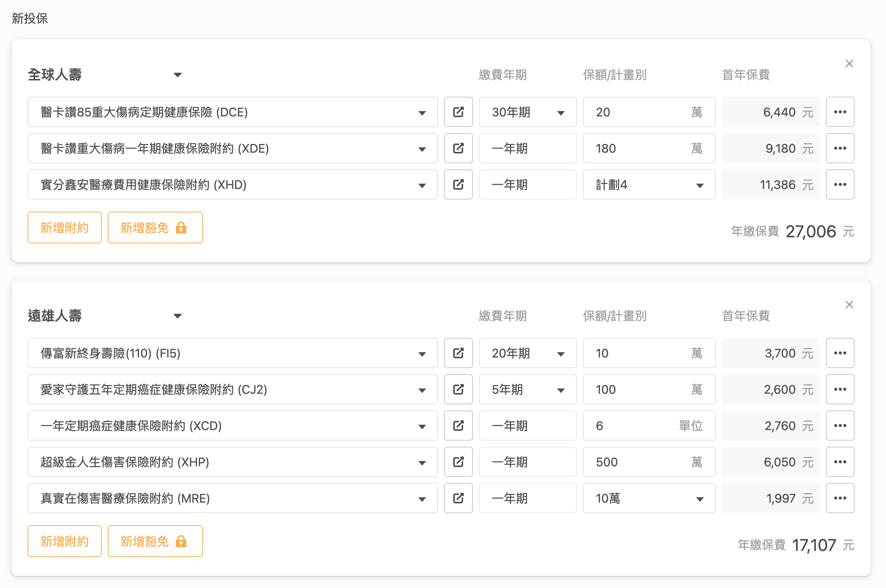The width and height of the screenshot is (886, 588).
Task: Click the 一年期 term for the MRE row
Action: click(527, 498)
